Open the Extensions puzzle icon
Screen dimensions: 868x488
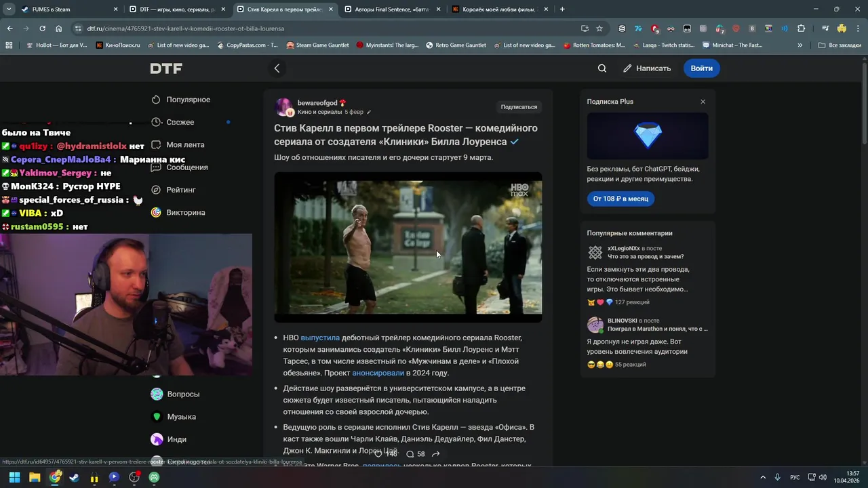(801, 28)
